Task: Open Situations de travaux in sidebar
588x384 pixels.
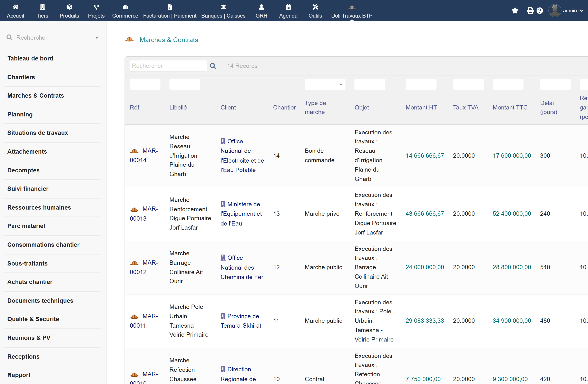Action: click(x=38, y=133)
